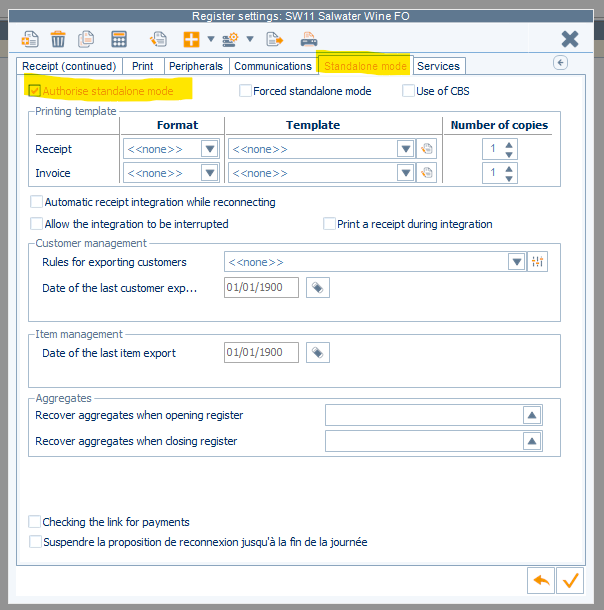Open the Services tab
The image size is (604, 610).
click(438, 66)
